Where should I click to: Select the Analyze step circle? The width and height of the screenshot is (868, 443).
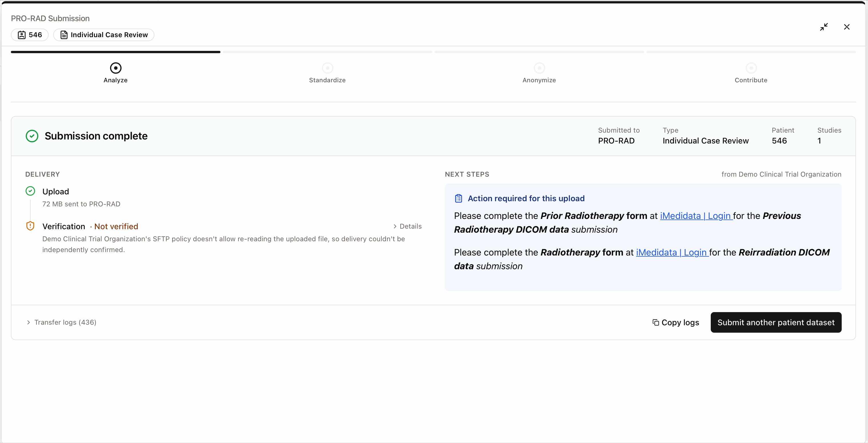click(116, 68)
